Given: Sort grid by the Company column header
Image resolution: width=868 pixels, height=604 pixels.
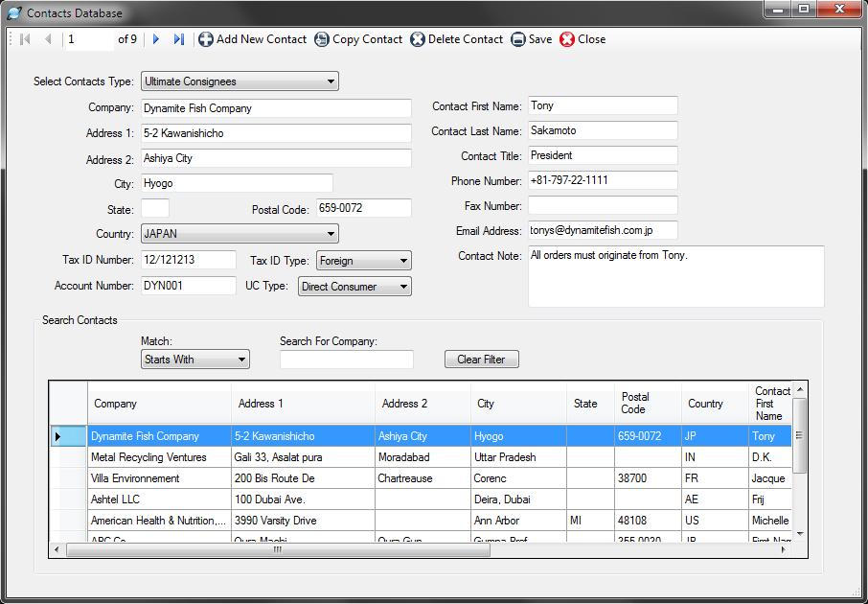Looking at the screenshot, I should pyautogui.click(x=159, y=404).
